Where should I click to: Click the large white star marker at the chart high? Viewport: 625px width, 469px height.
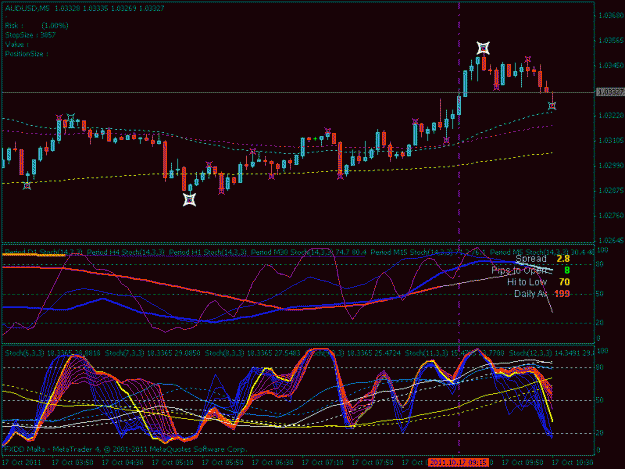483,49
